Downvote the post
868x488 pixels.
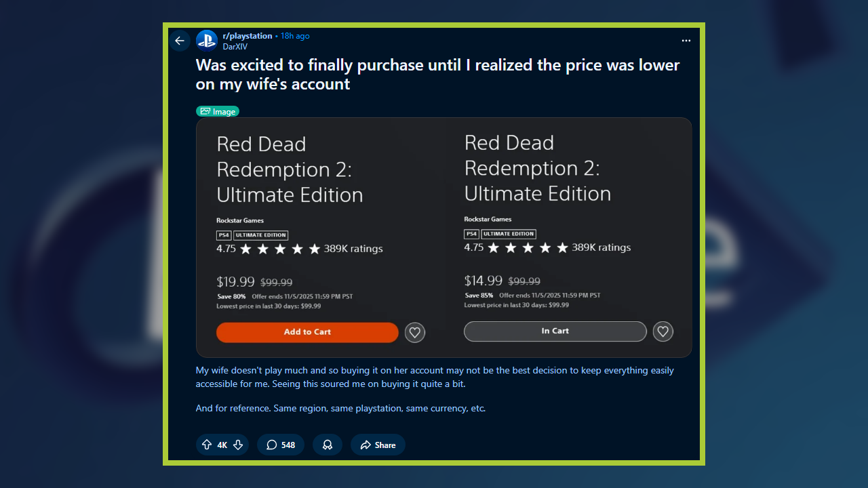[x=238, y=445]
